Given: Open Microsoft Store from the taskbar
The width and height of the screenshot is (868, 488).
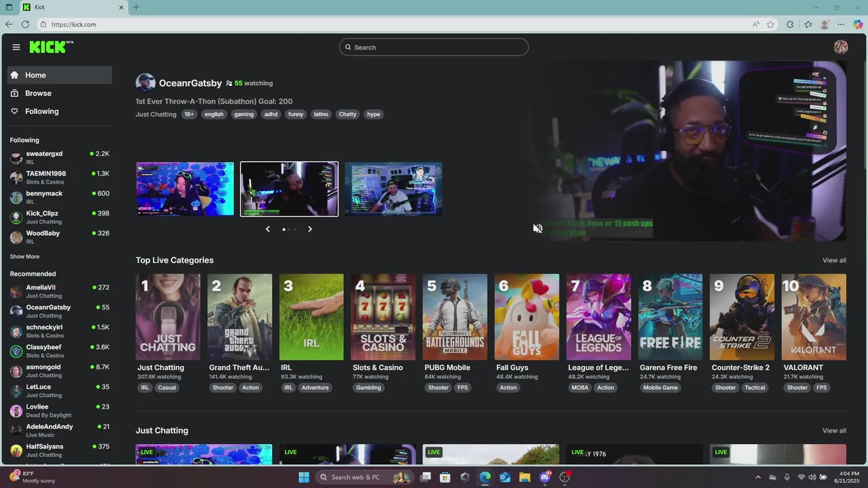Looking at the screenshot, I should pos(445,477).
